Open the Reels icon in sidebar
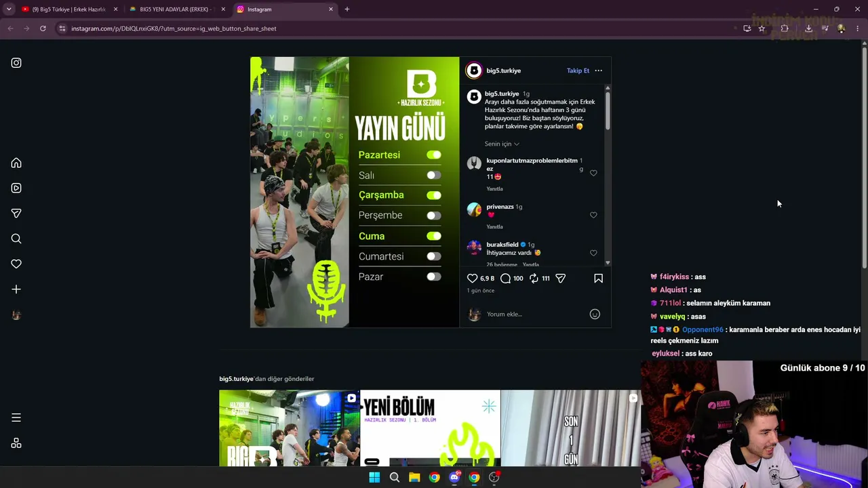This screenshot has height=488, width=868. (16, 188)
